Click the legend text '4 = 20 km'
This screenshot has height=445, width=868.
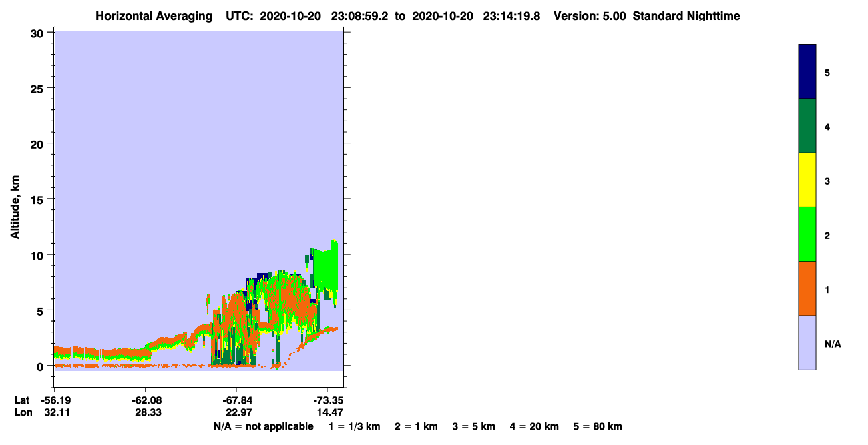tap(533, 426)
